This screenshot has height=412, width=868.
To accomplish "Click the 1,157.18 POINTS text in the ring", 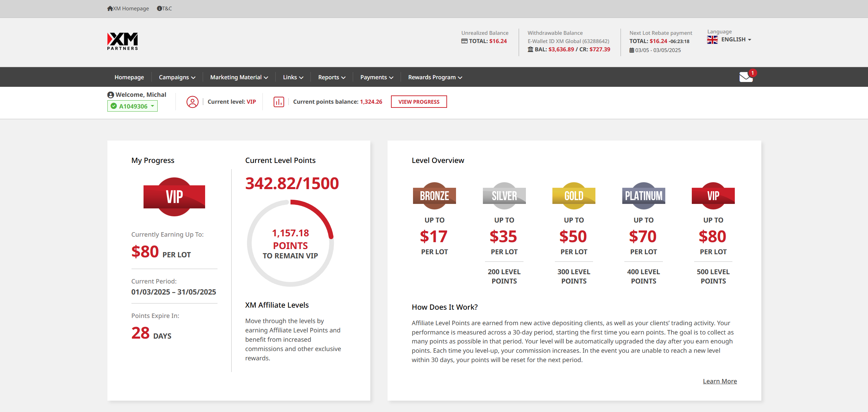I will click(290, 239).
